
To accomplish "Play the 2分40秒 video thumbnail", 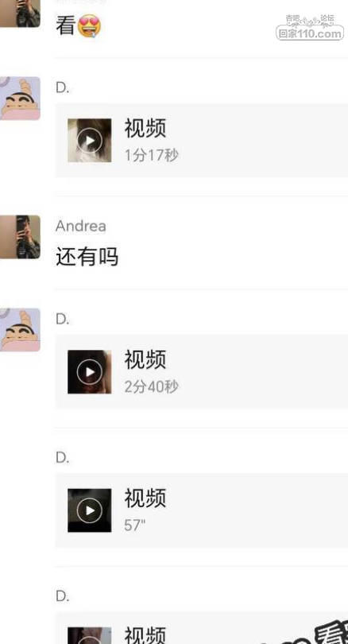I will coord(90,372).
